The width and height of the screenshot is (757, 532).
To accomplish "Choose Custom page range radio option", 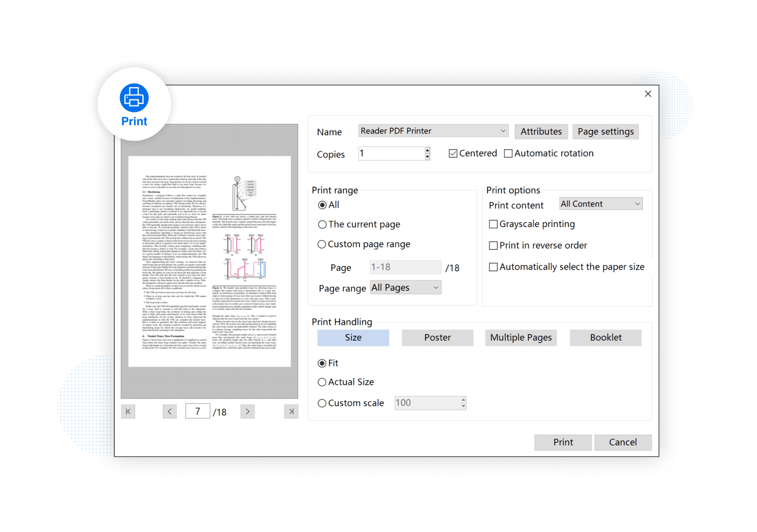I will pos(322,244).
